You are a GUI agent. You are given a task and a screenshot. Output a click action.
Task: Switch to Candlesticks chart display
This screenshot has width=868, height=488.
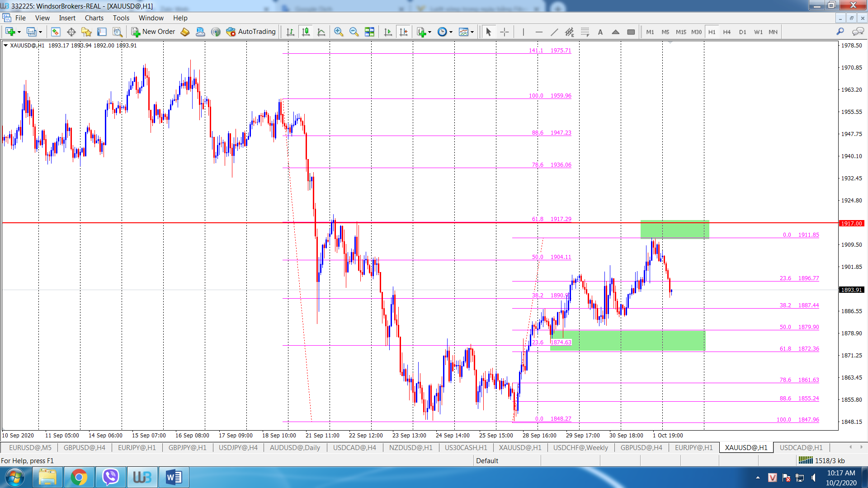[306, 32]
